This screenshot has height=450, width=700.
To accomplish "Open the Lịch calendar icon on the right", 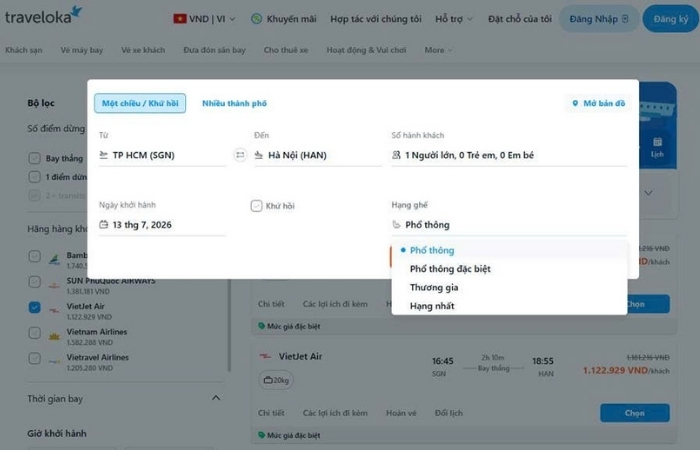I will coord(657,147).
